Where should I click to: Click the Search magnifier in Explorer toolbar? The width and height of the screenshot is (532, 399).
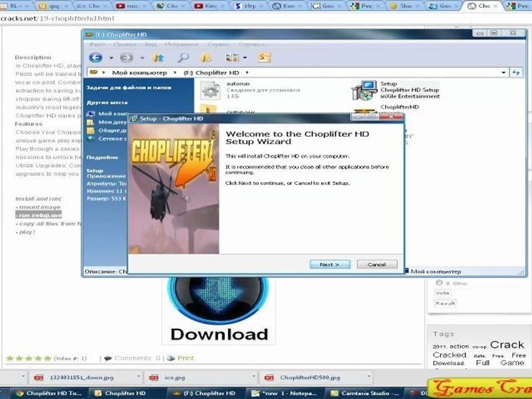183,58
